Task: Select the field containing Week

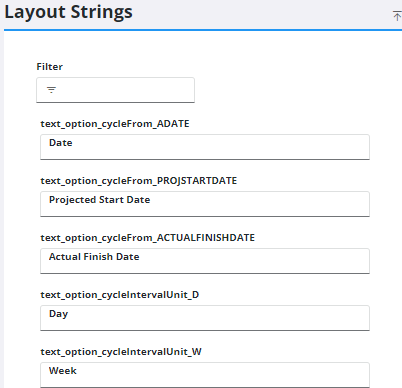Action: point(205,375)
